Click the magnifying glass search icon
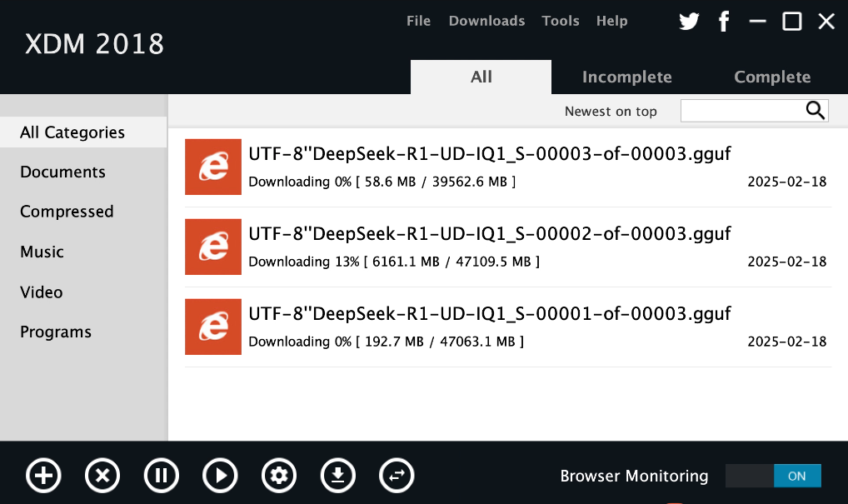The image size is (848, 504). (815, 111)
